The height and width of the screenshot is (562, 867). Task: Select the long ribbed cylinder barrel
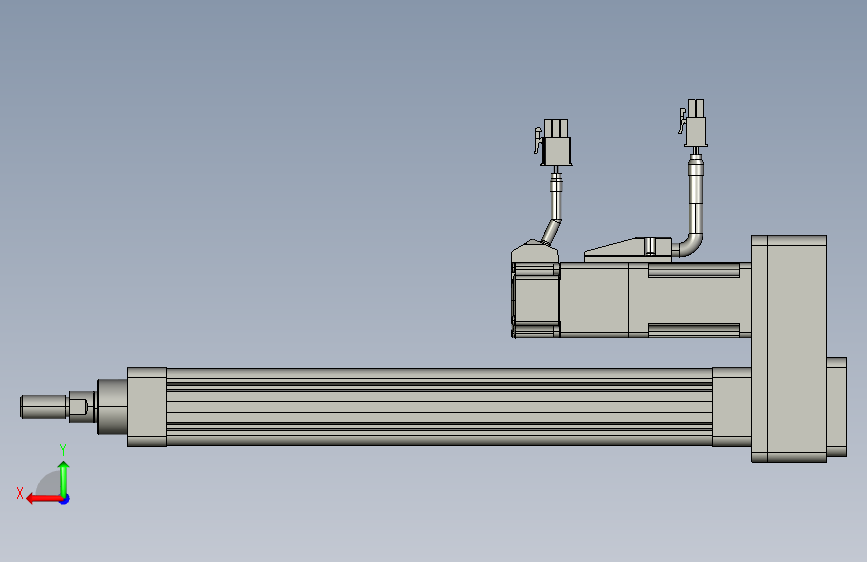click(439, 407)
